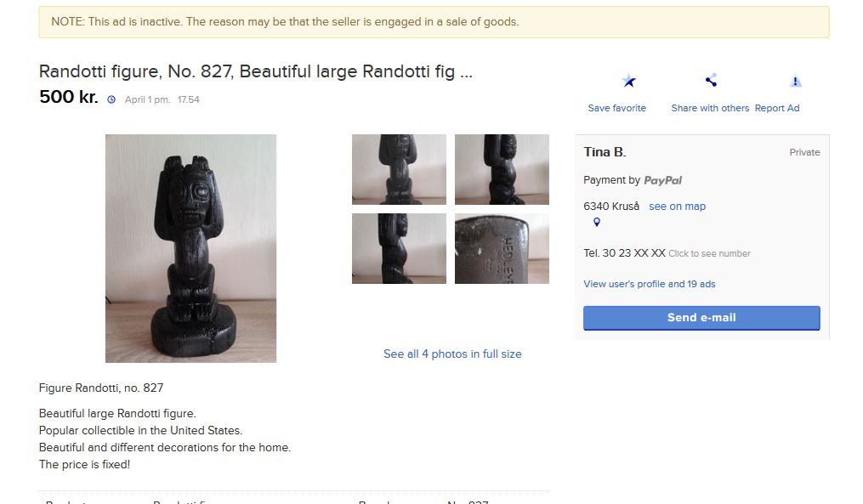
Task: Click the map pin icon under Kruså
Action: pos(597,223)
